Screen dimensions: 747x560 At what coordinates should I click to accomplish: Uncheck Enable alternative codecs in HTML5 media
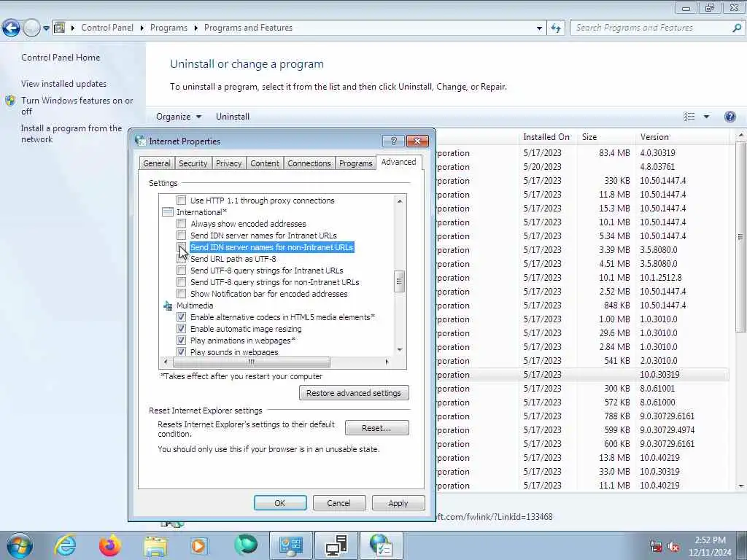tap(182, 316)
